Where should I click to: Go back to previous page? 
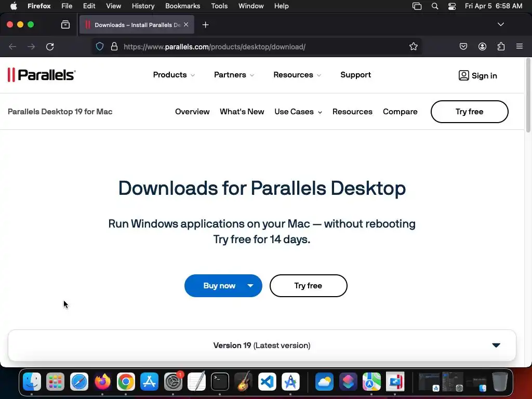click(12, 46)
